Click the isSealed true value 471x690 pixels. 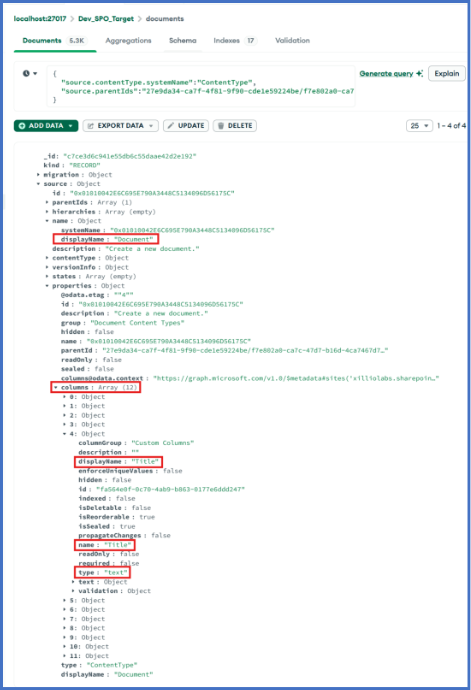coord(128,526)
